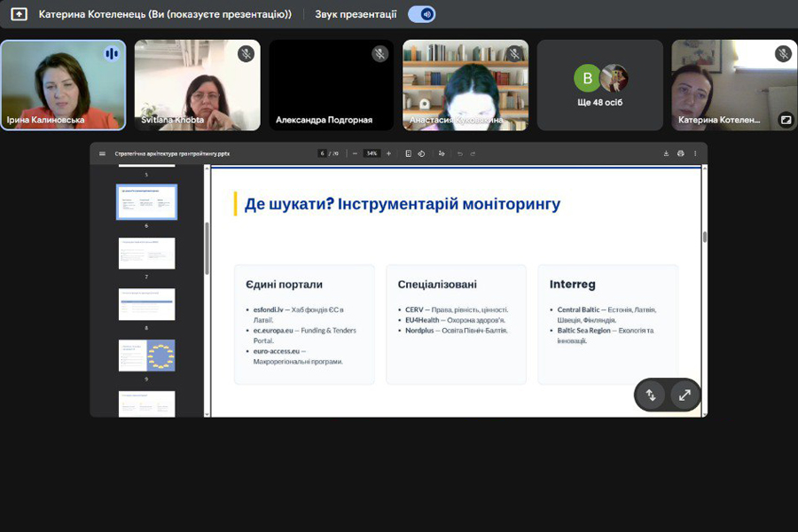Print the presentation document
The width and height of the screenshot is (798, 532).
click(680, 153)
